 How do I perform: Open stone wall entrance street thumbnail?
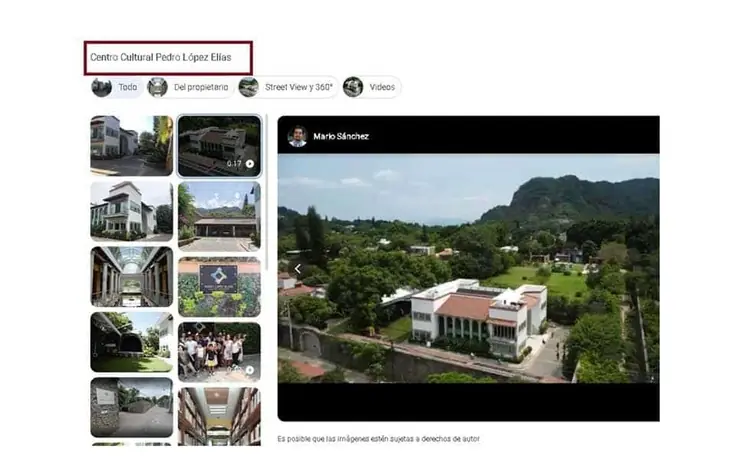tap(132, 407)
